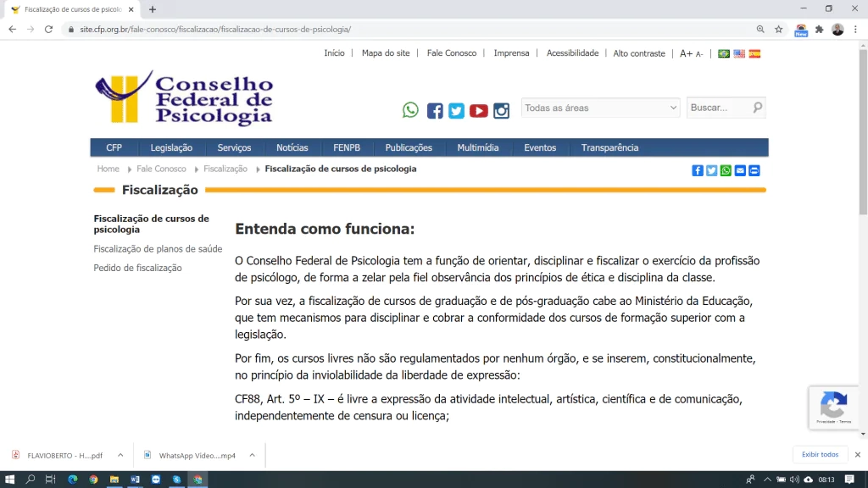Open options arrow for WhatsApp Video mp4 download
Viewport: 868px width, 488px height.
(x=252, y=455)
